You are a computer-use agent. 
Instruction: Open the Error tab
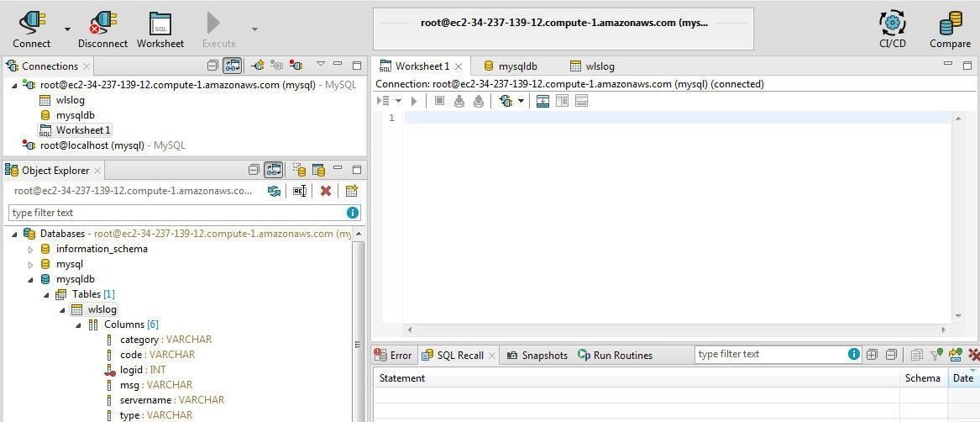click(x=394, y=356)
